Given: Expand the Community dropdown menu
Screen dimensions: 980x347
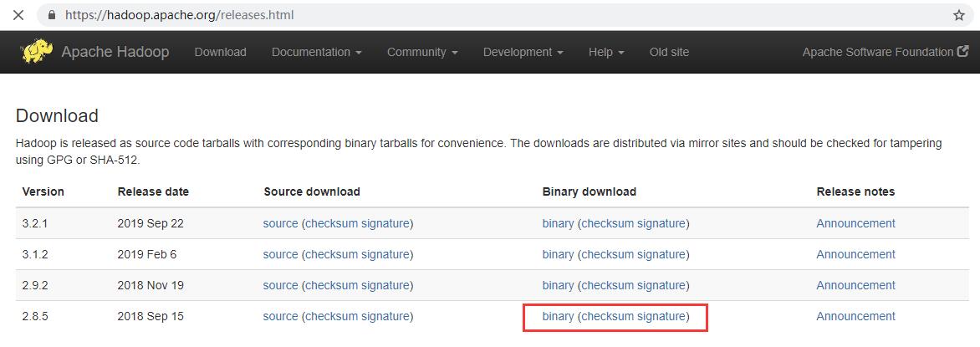Looking at the screenshot, I should 422,52.
